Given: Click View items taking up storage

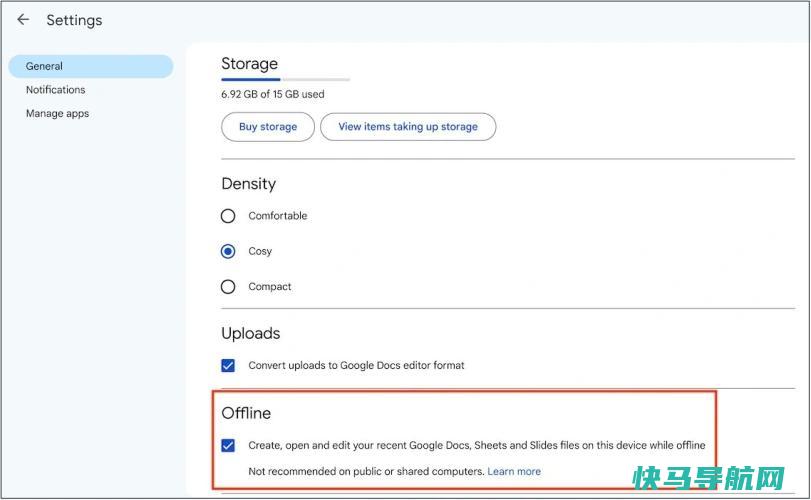Looking at the screenshot, I should (x=408, y=127).
